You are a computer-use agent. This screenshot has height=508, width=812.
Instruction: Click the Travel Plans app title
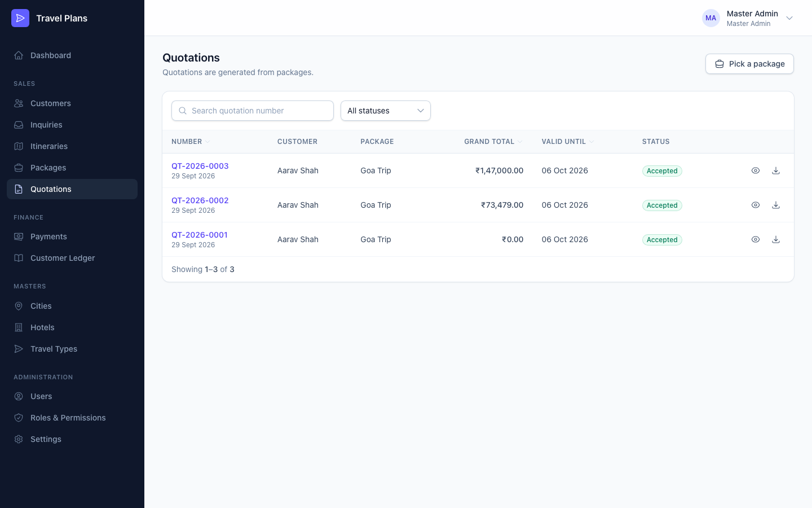coord(62,18)
